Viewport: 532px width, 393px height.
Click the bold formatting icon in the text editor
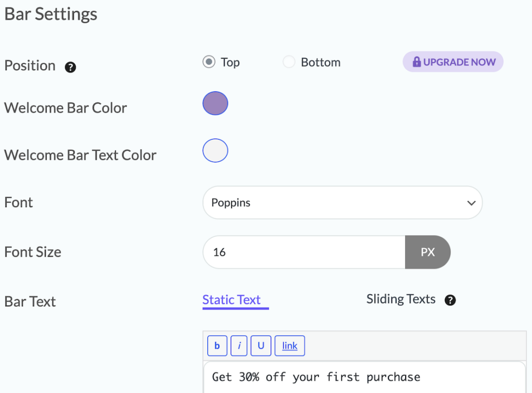(x=217, y=346)
